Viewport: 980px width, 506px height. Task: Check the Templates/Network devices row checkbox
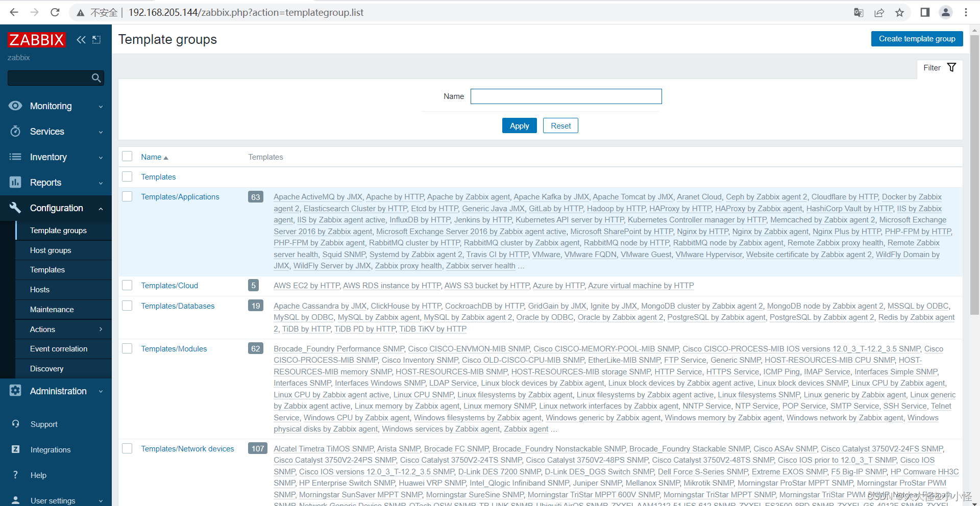(x=127, y=448)
